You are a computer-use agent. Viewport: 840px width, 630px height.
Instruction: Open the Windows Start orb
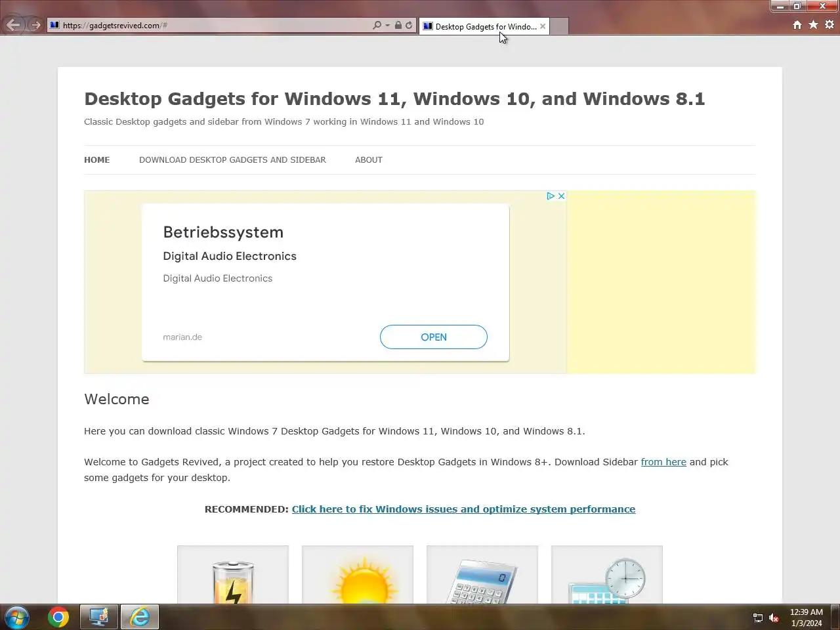17,618
